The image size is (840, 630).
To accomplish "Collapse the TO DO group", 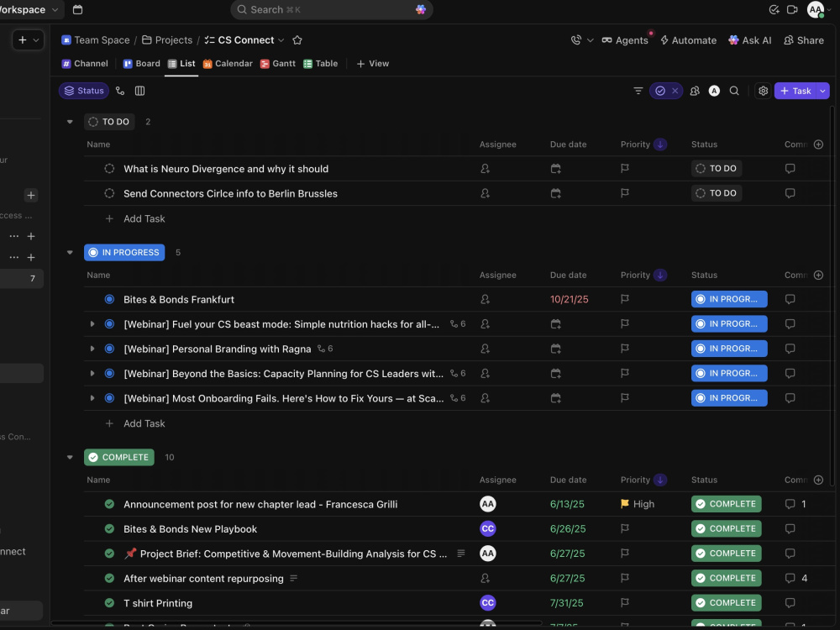I will pyautogui.click(x=70, y=122).
